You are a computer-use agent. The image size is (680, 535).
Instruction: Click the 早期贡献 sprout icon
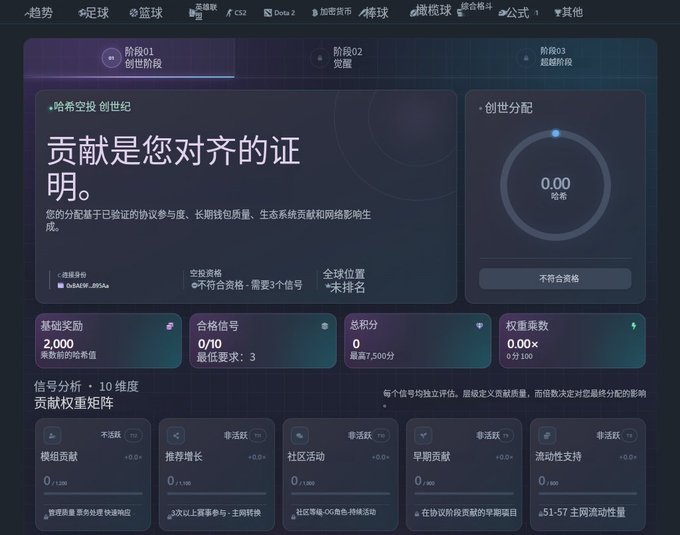point(423,435)
